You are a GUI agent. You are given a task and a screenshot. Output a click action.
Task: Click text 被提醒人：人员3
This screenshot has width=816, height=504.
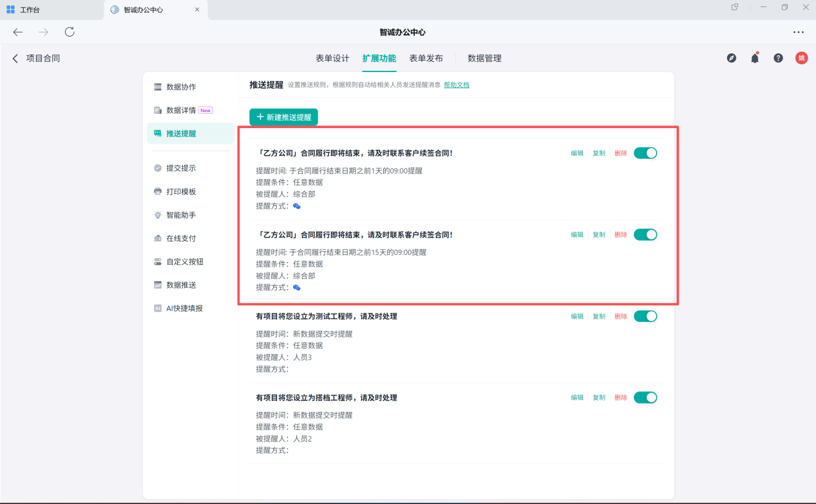click(x=284, y=357)
